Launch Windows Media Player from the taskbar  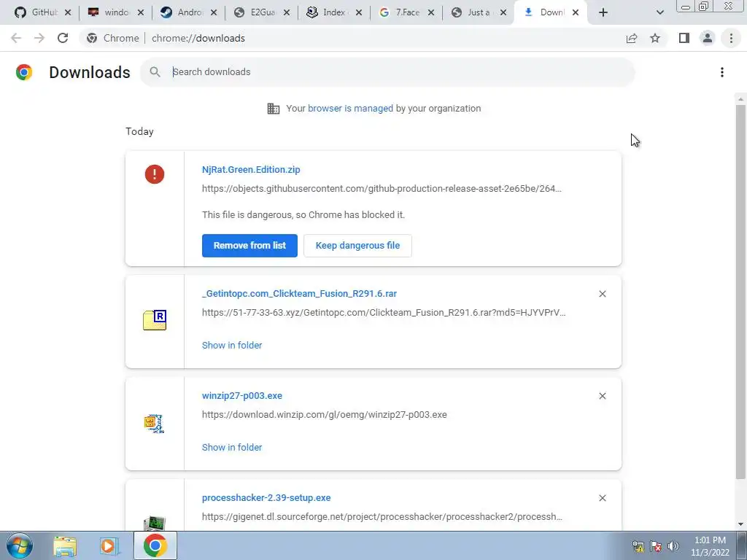coord(109,545)
